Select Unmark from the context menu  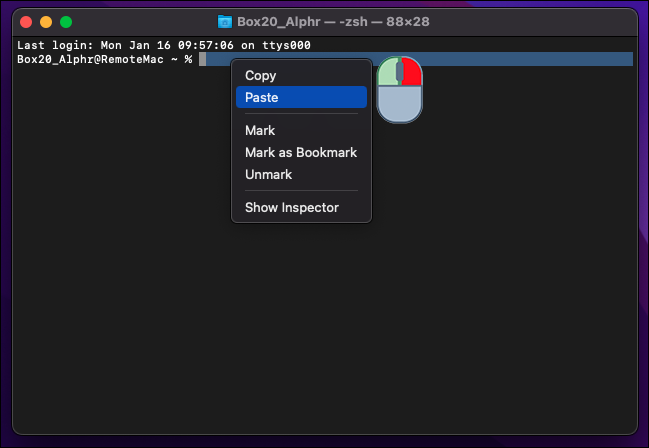268,174
